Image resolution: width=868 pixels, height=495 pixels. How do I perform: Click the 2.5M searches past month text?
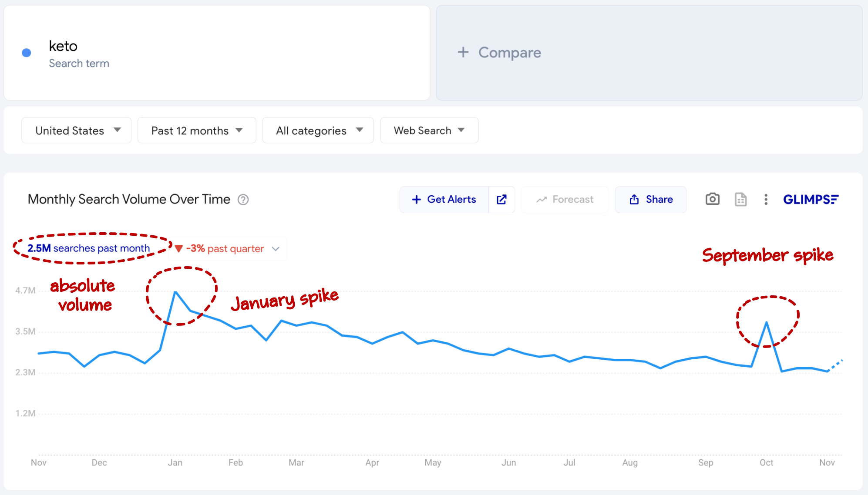89,248
